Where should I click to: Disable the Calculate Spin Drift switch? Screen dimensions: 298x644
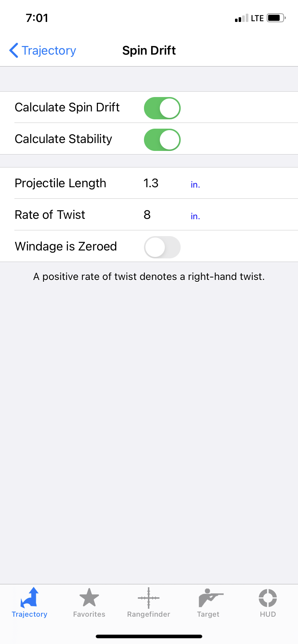[x=162, y=108]
